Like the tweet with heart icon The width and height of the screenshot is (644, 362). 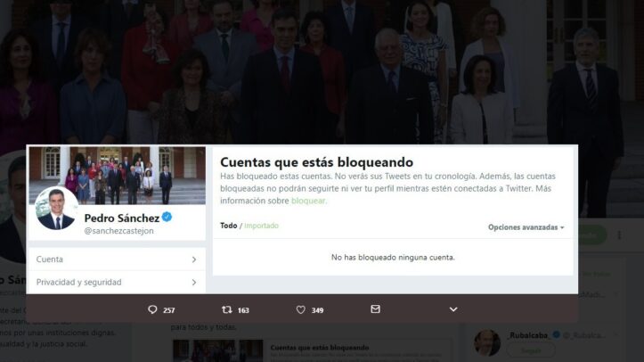pos(301,309)
